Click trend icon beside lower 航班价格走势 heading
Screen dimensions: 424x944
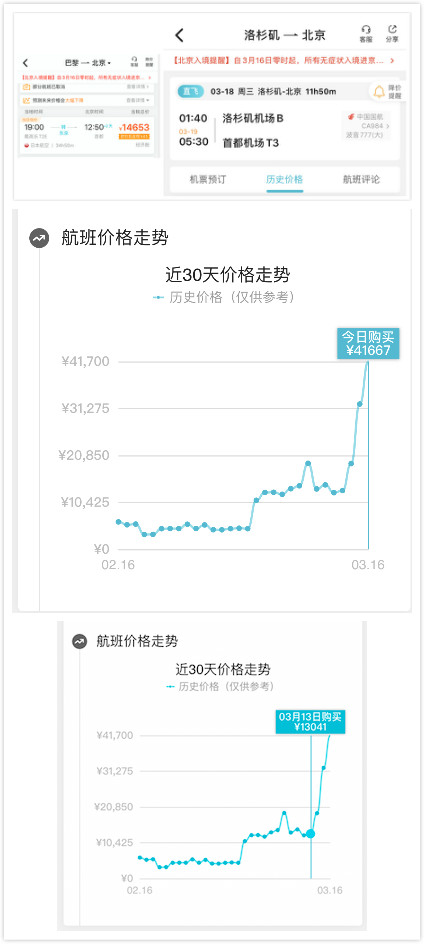pos(80,641)
